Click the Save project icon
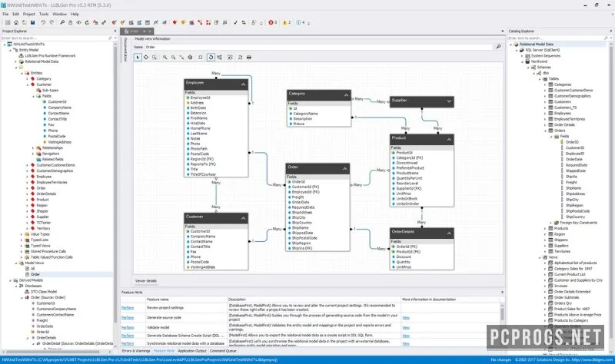This screenshot has height=364, width=615. [32, 22]
